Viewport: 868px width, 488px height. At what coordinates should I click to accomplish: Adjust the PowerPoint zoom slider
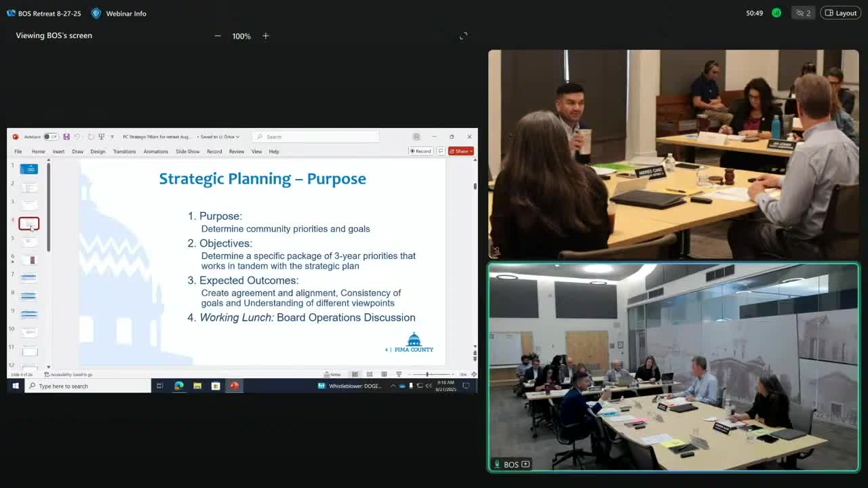click(427, 374)
